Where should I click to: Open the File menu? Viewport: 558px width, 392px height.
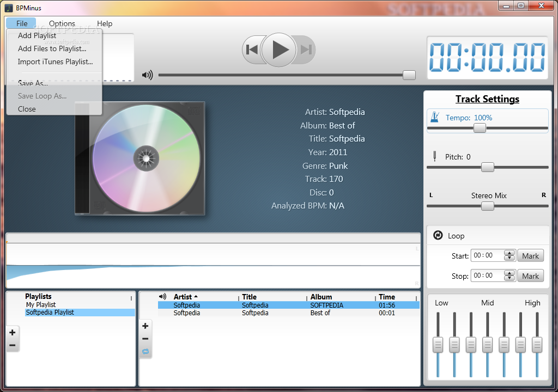(x=21, y=23)
